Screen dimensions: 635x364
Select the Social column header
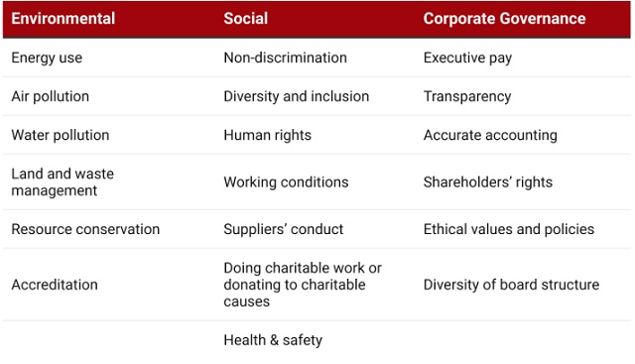246,19
